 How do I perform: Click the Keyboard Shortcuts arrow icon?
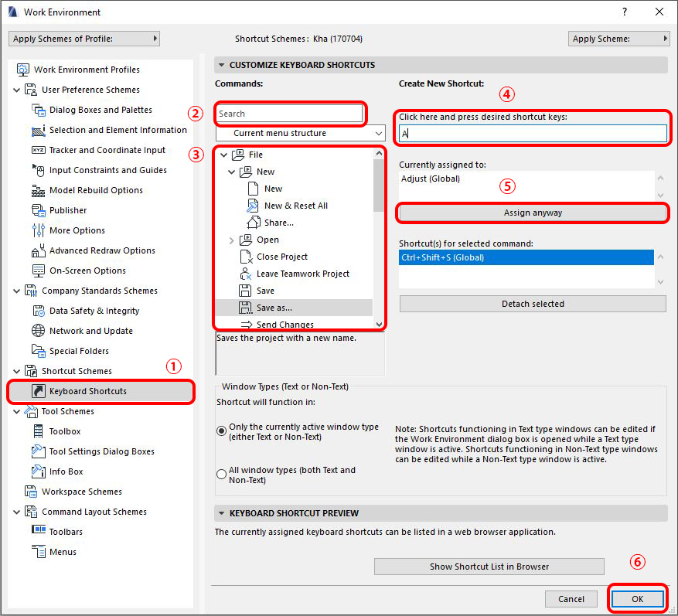(39, 391)
